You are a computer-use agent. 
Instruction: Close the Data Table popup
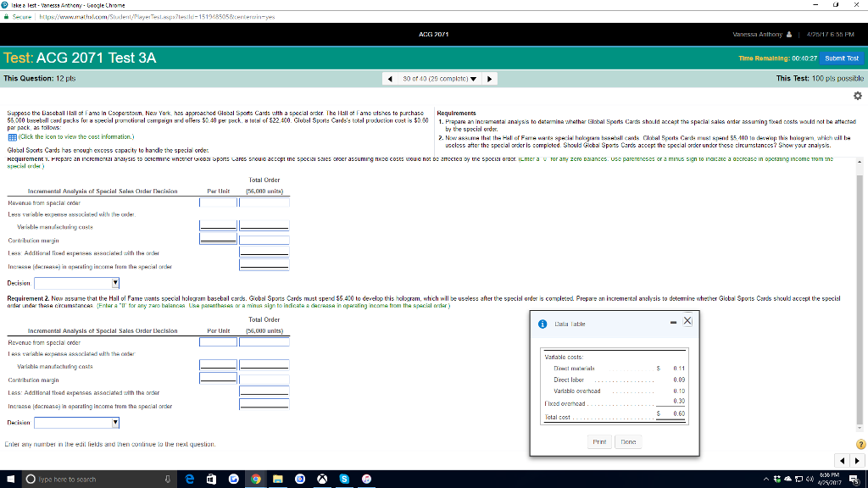[687, 320]
